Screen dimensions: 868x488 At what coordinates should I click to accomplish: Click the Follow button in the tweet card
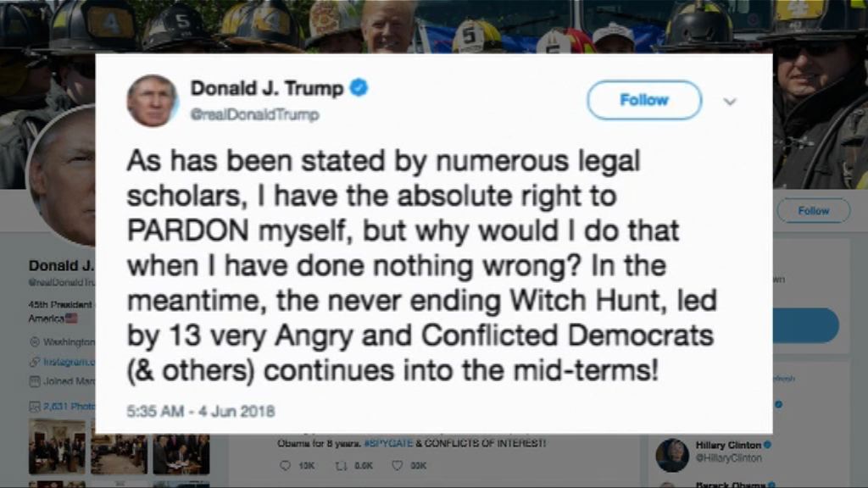644,100
